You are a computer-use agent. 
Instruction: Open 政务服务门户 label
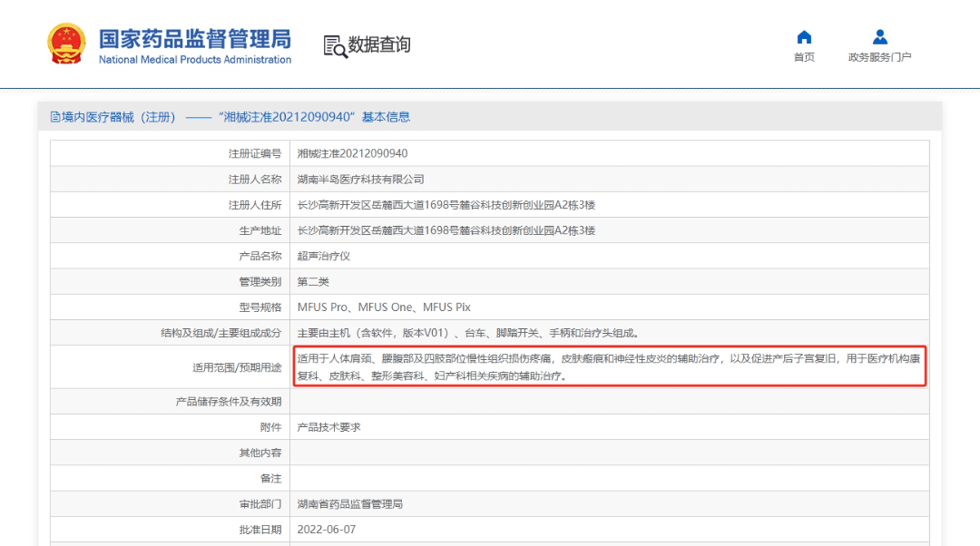point(879,57)
